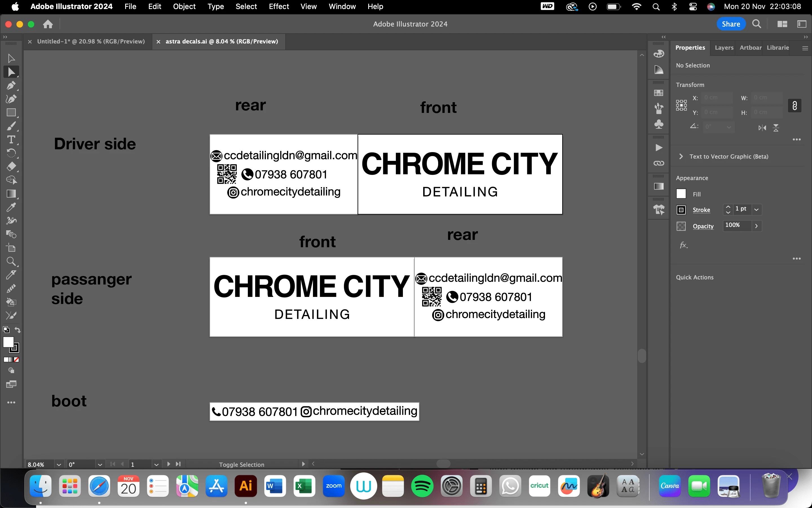Expand Text to Vector Graphic (Beta)
Image resolution: width=812 pixels, height=508 pixels.
[681, 157]
